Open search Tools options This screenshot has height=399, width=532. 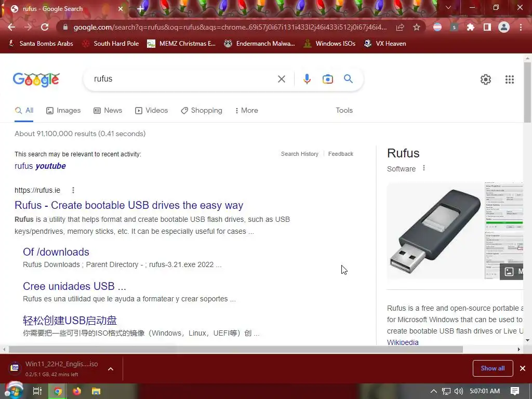pos(344,111)
